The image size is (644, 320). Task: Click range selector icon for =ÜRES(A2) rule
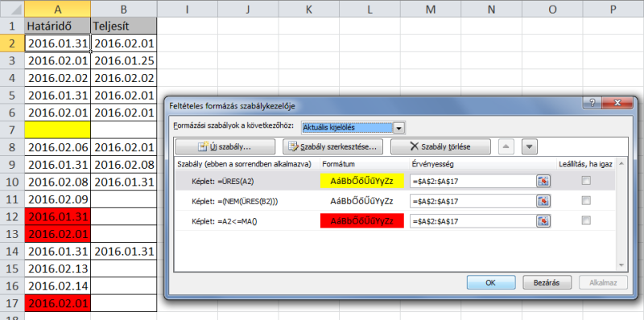click(x=543, y=181)
